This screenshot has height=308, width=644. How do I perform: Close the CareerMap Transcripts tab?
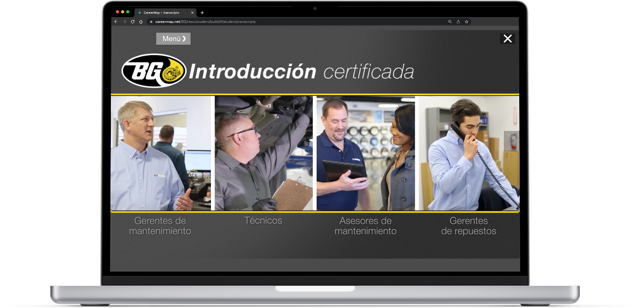pyautogui.click(x=192, y=13)
